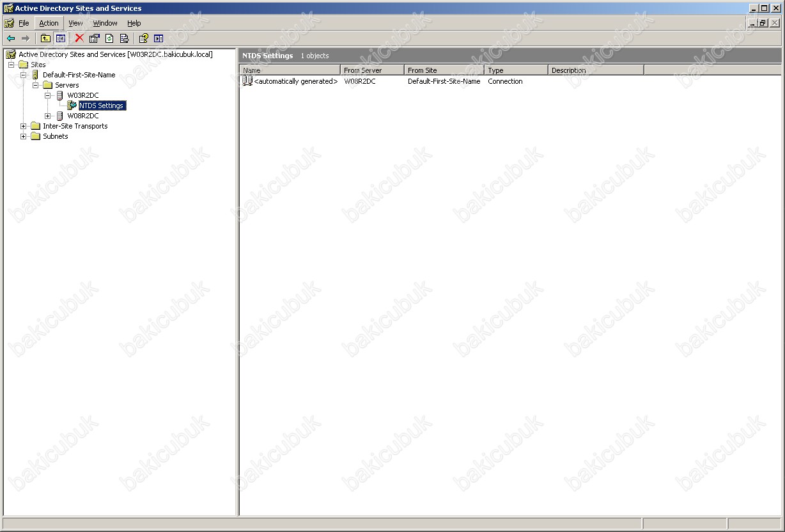The height and width of the screenshot is (532, 785).
Task: Sort by the Type column header
Action: [x=517, y=70]
